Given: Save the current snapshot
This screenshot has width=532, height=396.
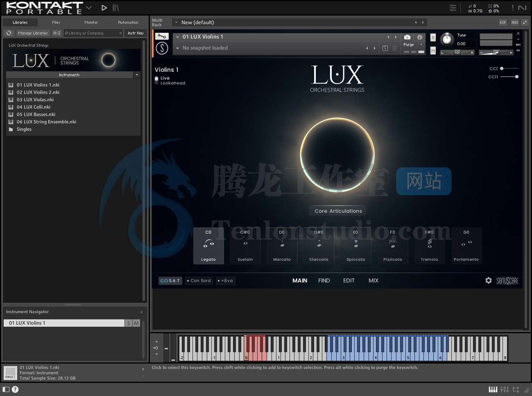Looking at the screenshot, I should tap(385, 48).
